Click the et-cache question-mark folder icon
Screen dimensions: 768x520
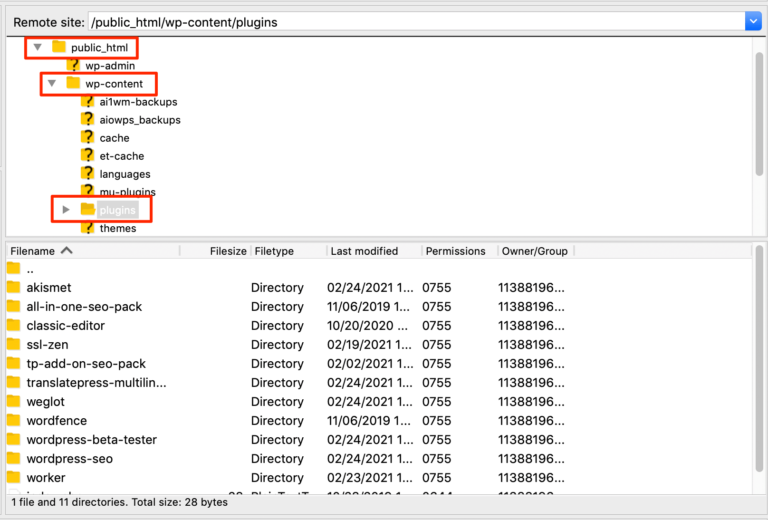point(87,155)
